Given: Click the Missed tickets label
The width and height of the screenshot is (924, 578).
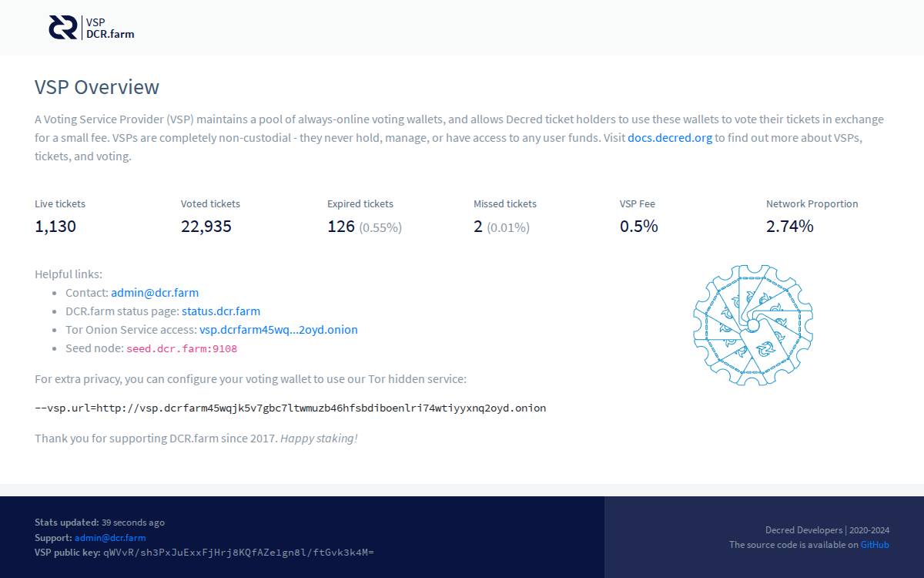Looking at the screenshot, I should [x=505, y=204].
